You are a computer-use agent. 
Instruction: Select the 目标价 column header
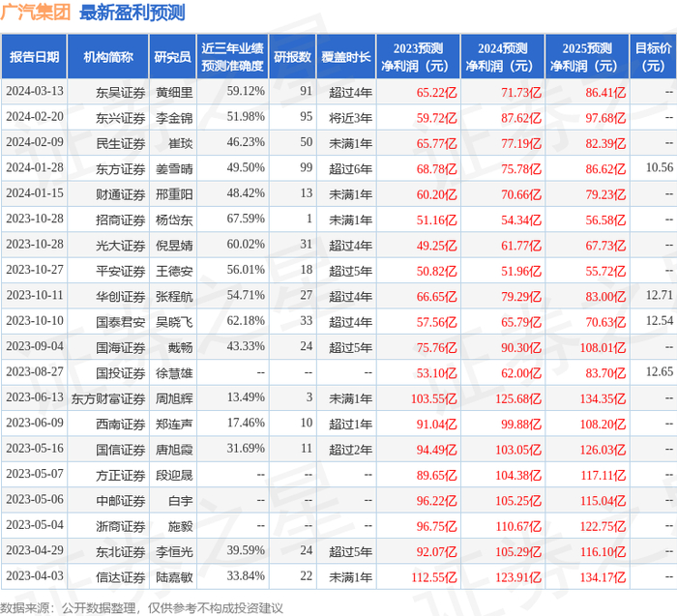(x=653, y=57)
